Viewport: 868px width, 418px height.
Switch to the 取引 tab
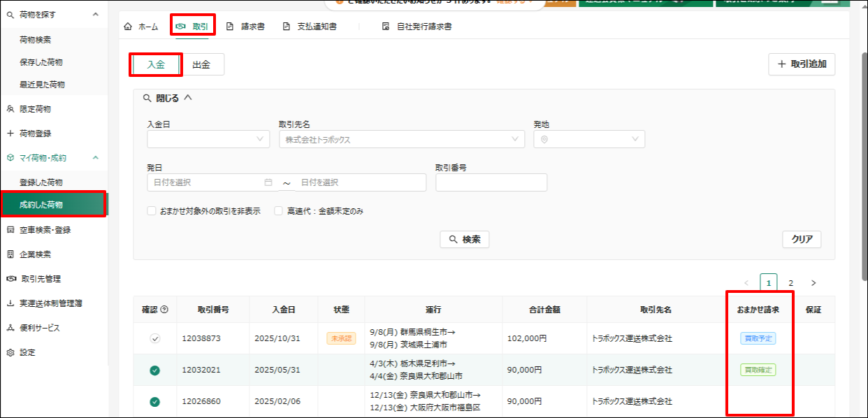click(x=193, y=27)
